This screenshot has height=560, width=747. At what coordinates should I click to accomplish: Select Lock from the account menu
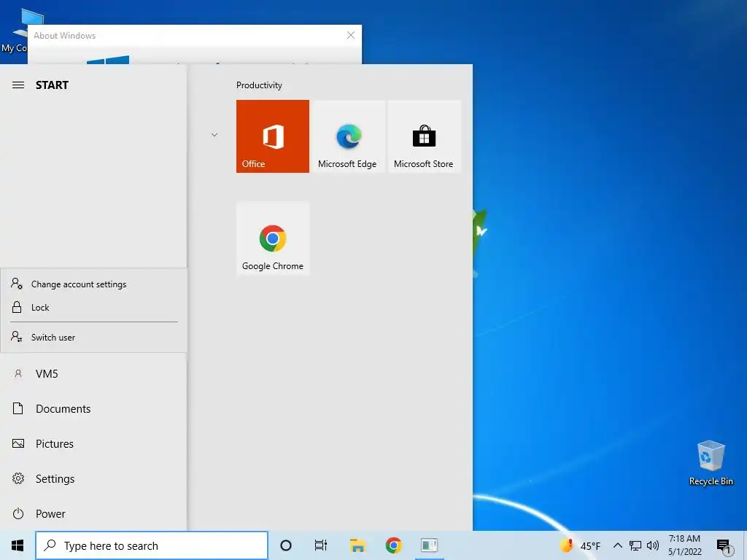click(x=93, y=308)
